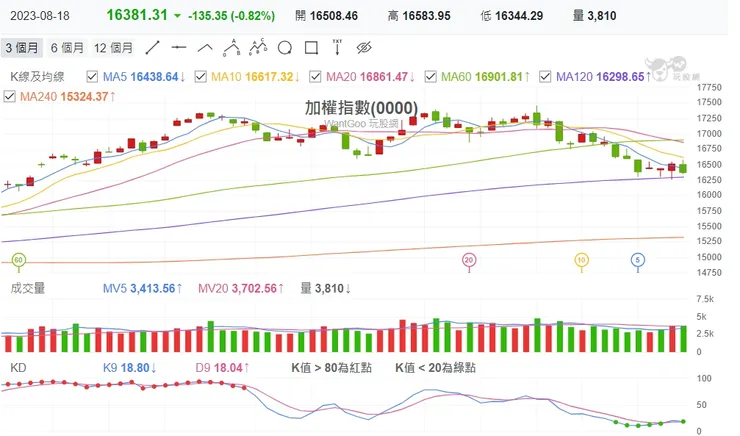Viewport: 740px width, 436px height.
Task: Toggle the MA20 moving average checkbox
Action: coord(315,76)
